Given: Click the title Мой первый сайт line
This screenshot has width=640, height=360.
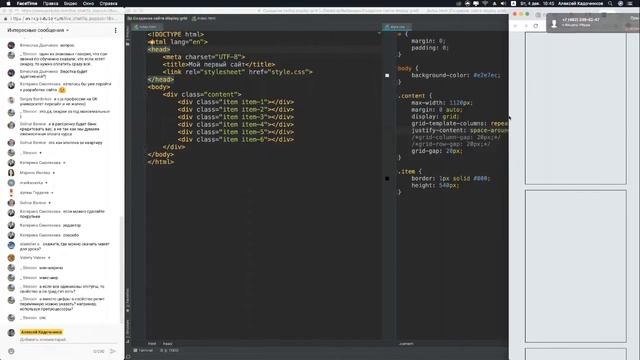Looking at the screenshot, I should 218,64.
